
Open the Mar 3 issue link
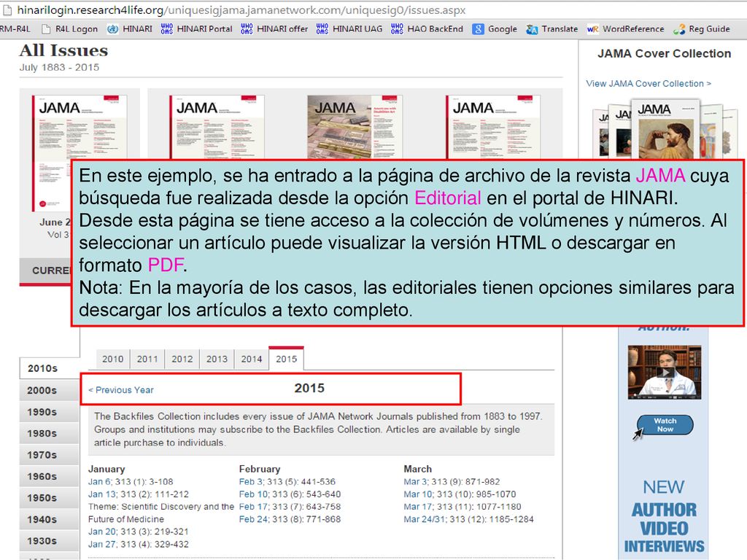[x=415, y=481]
